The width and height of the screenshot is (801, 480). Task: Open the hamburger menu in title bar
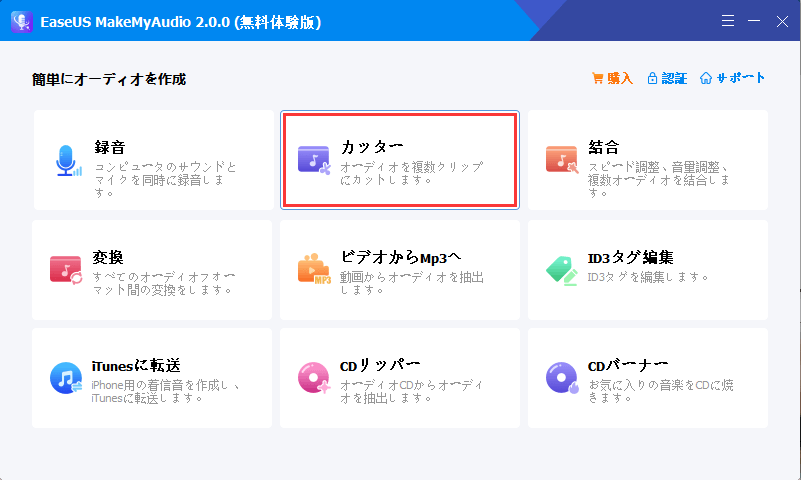click(x=728, y=21)
